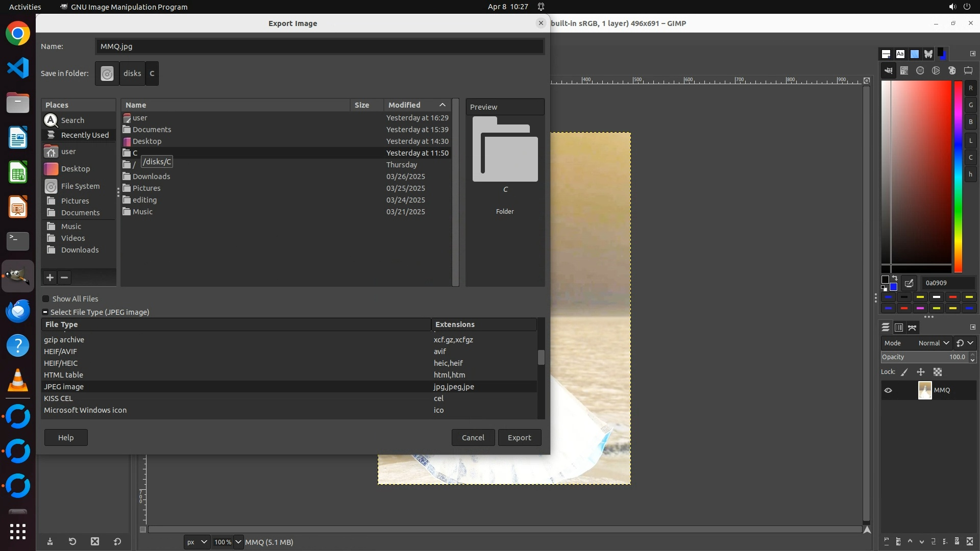Open Recently Used in Places
The height and width of the screenshot is (551, 980).
[x=84, y=135]
